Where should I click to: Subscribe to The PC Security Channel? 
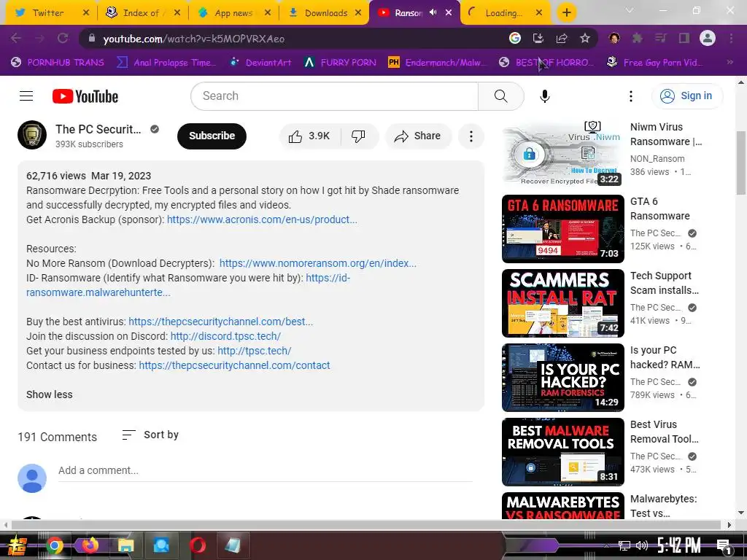(212, 136)
